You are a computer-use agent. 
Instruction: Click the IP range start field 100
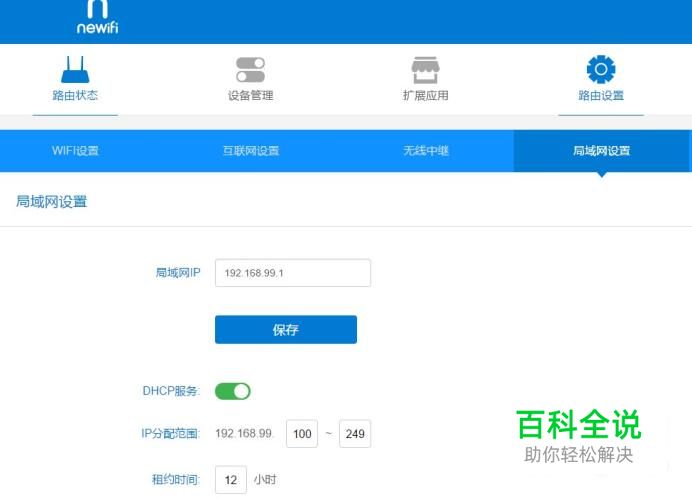[x=302, y=434]
